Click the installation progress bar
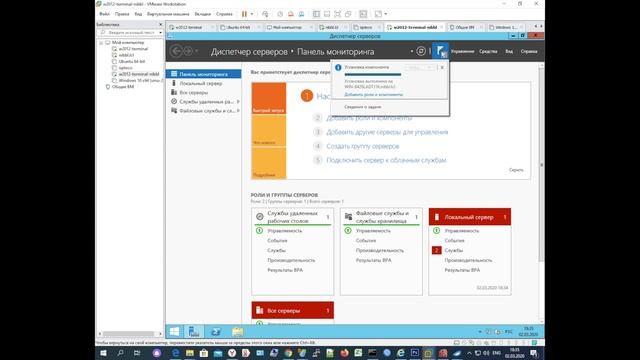Screen dimensions: 640x360 (373, 74)
